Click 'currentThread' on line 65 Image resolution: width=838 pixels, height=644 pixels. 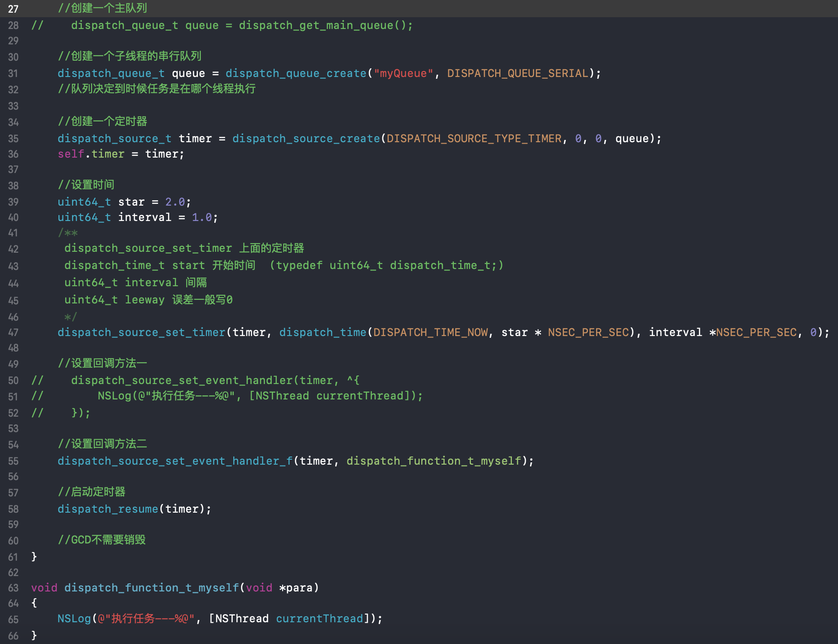(319, 619)
